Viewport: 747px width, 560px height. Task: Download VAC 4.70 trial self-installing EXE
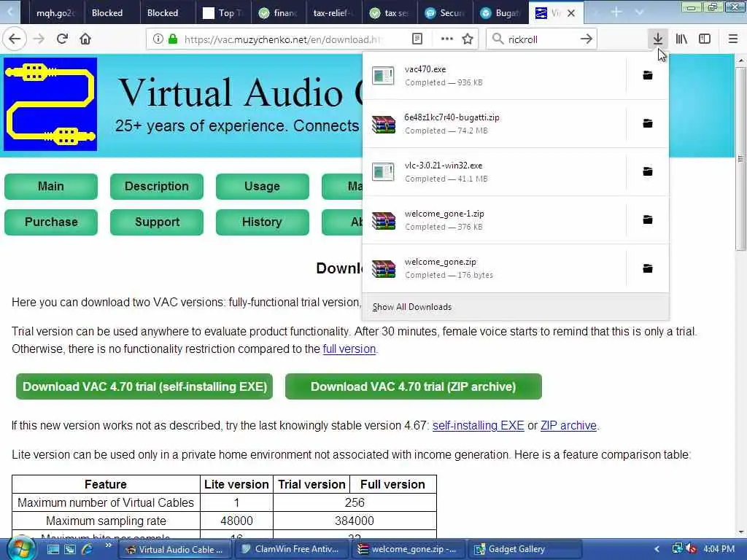(x=144, y=386)
